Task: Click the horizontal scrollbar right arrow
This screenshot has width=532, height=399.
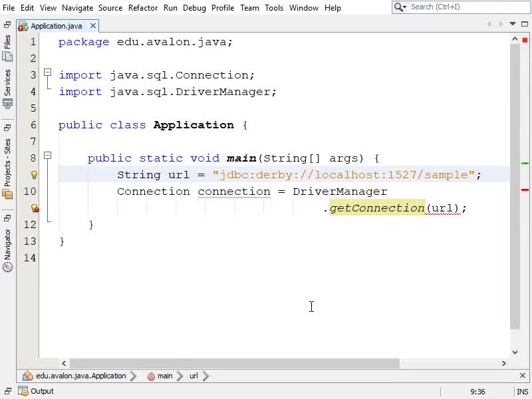Action: click(x=504, y=363)
